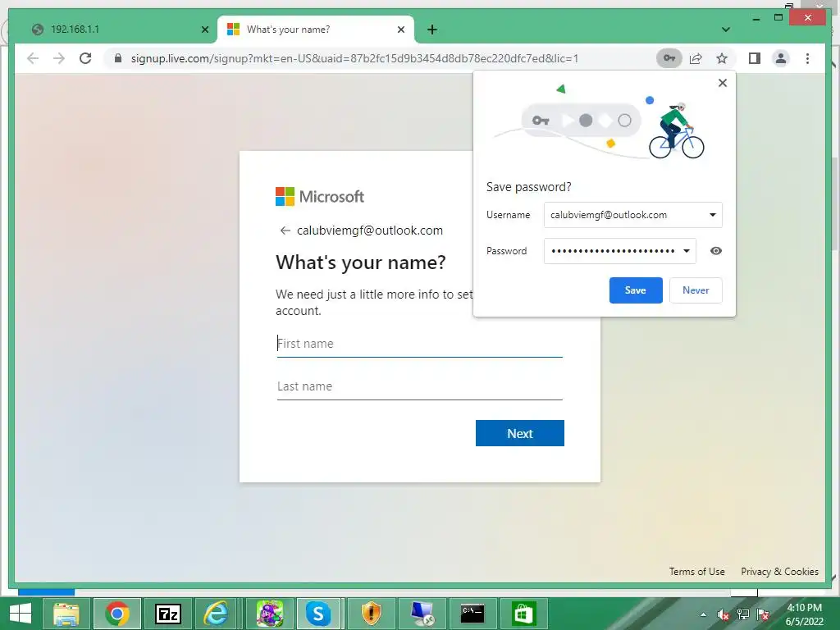
Task: Open the side panel icon
Action: [x=755, y=58]
